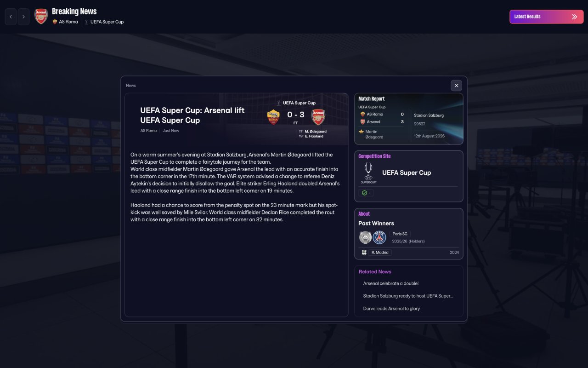588x368 pixels.
Task: Open the UEFA Super Cup breadcrumb in the header
Action: pos(104,22)
